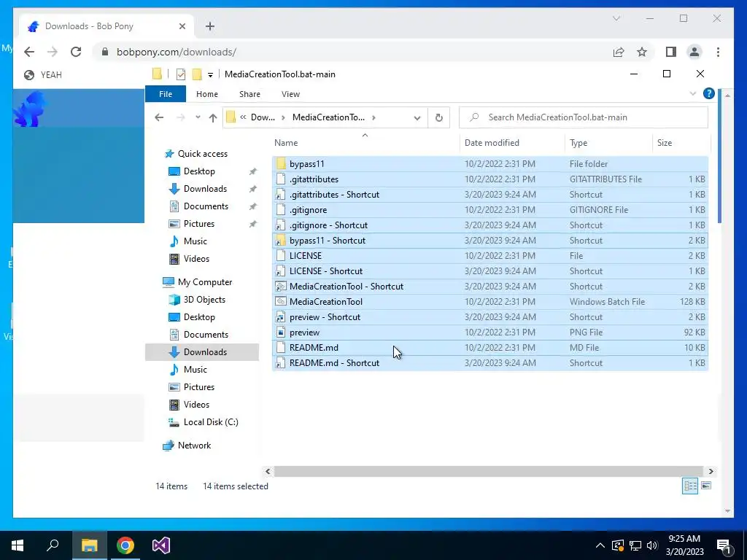Select Network in navigation pane
Viewport: 747px width, 560px height.
pos(194,446)
